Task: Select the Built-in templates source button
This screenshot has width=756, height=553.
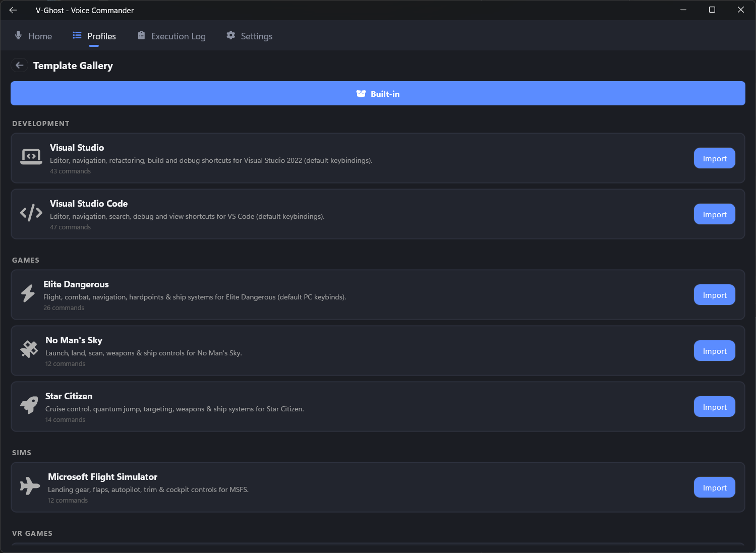Action: [x=378, y=94]
